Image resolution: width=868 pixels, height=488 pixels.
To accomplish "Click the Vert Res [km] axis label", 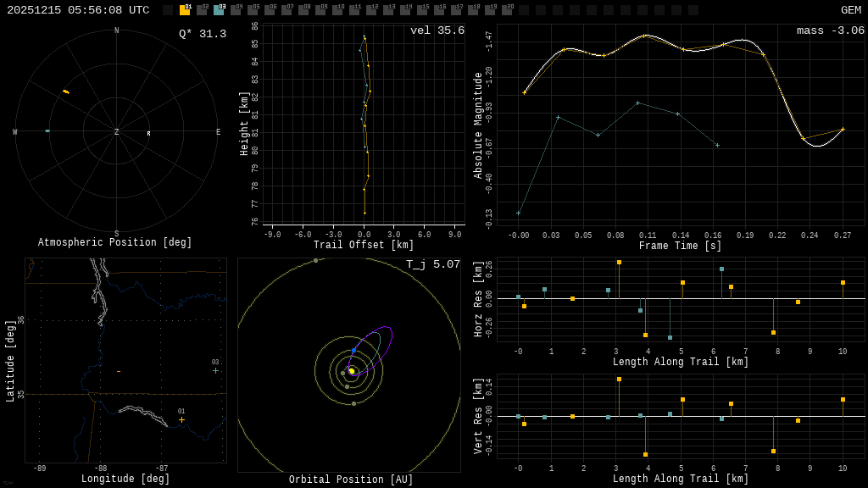I will (x=478, y=415).
